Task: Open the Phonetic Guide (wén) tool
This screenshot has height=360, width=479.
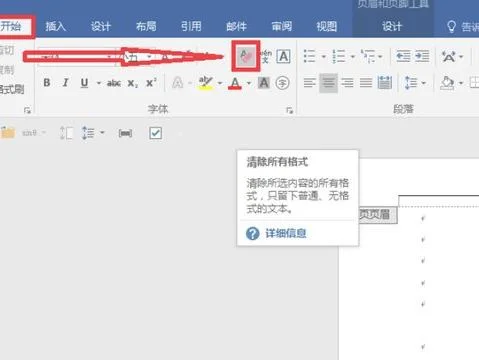Action: 266,56
